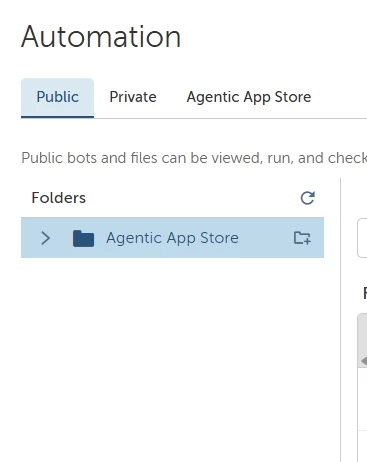This screenshot has width=367, height=462.
Task: Click the gray left arrow in table header
Action: [364, 361]
